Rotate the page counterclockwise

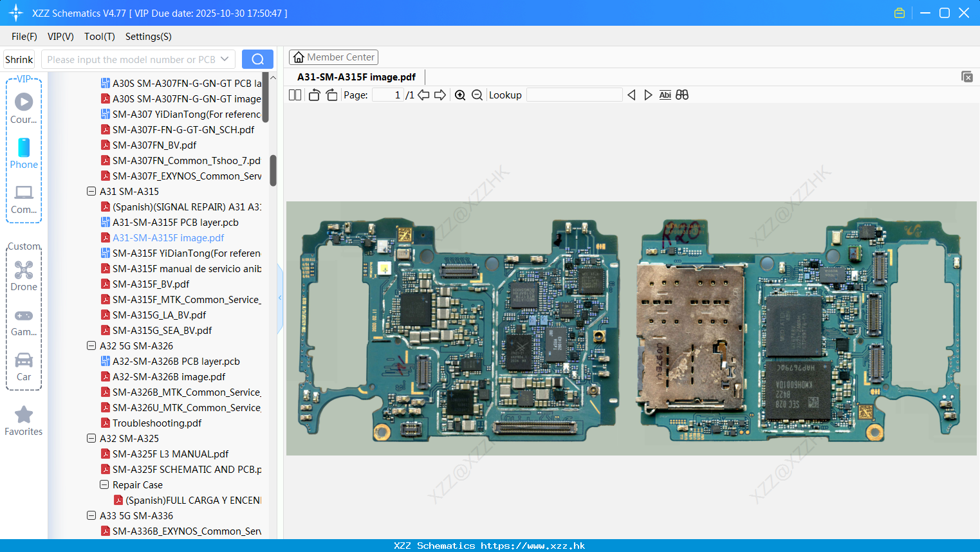click(x=314, y=95)
